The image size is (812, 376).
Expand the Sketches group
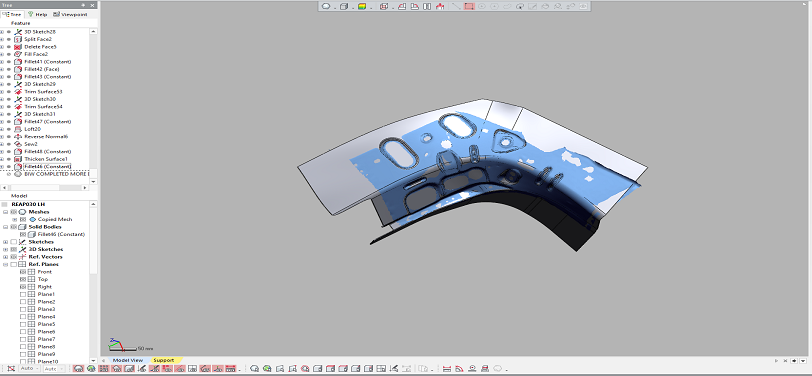point(6,242)
